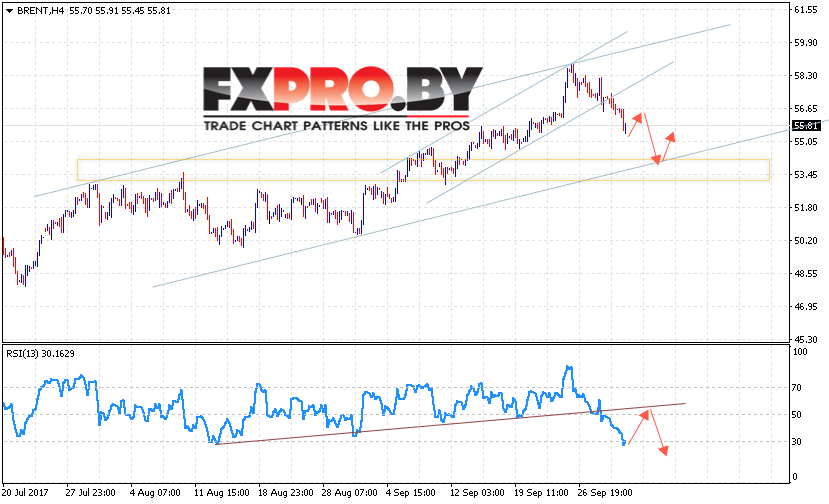Select the 46.95 price axis value
The image size is (829, 504).
[806, 307]
